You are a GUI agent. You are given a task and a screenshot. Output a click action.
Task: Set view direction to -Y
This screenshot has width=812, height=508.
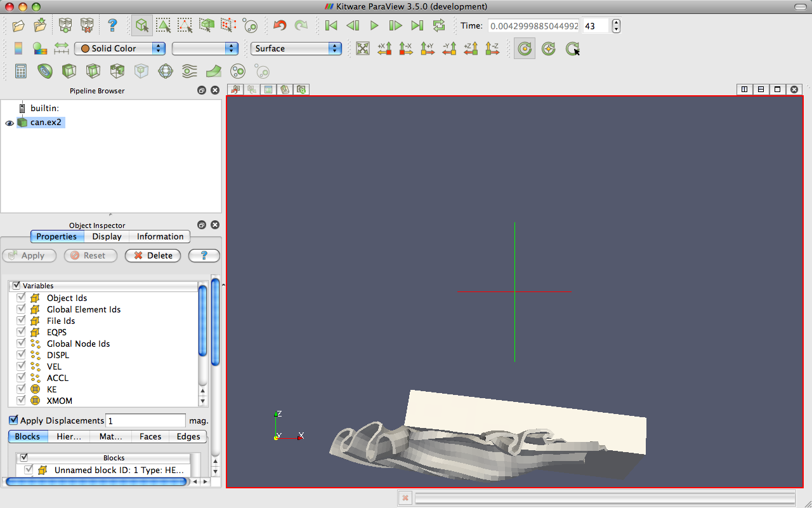click(x=449, y=48)
